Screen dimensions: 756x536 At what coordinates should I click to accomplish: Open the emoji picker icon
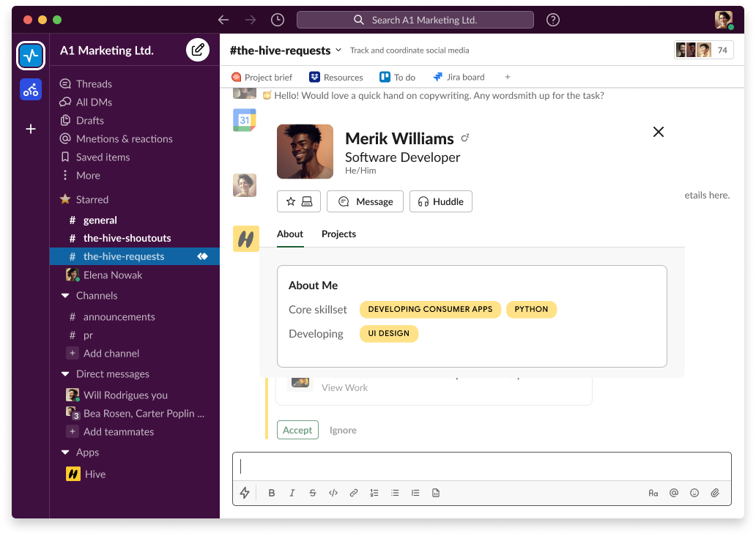point(694,493)
